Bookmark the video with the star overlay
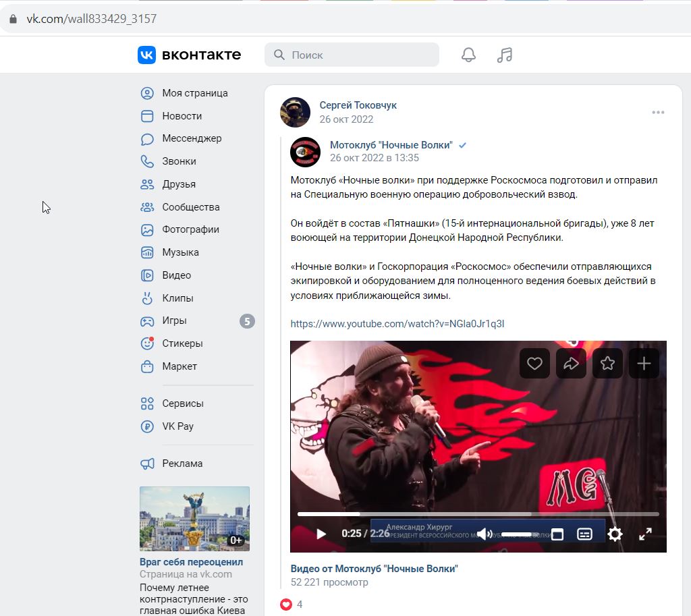Viewport: 691px width, 616px height. pos(608,364)
